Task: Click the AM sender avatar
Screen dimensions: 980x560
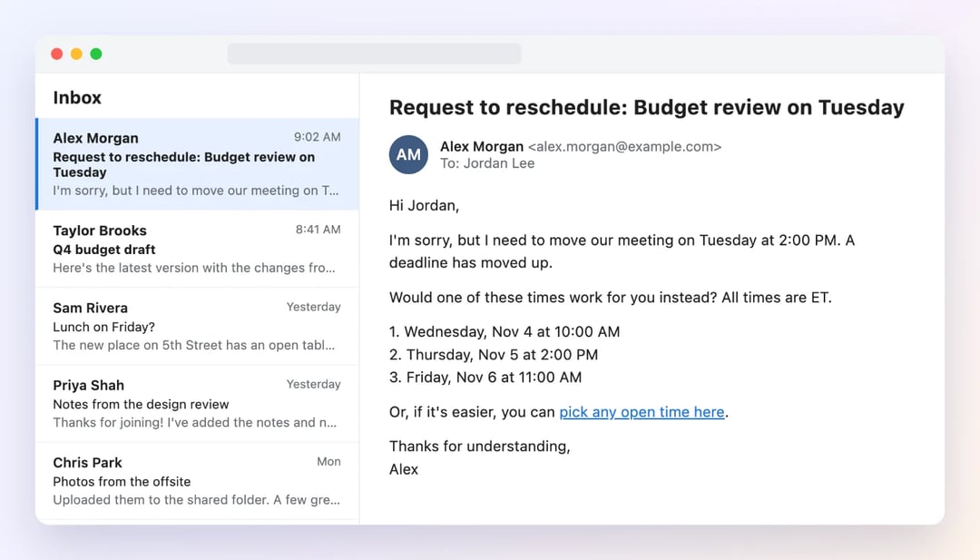Action: [408, 154]
